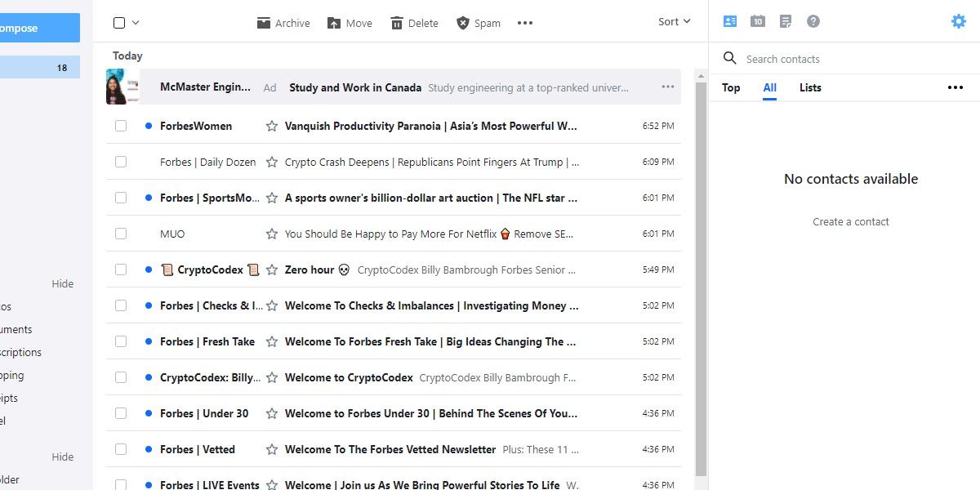Mark selected message as Spam
The height and width of the screenshot is (490, 980).
(x=478, y=23)
